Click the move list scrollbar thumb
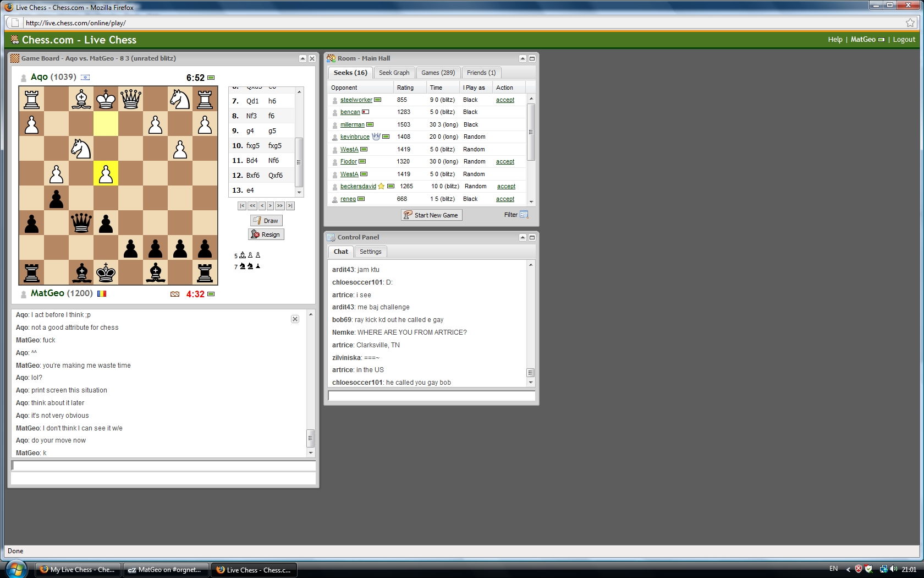Image resolution: width=924 pixels, height=578 pixels. [299, 162]
